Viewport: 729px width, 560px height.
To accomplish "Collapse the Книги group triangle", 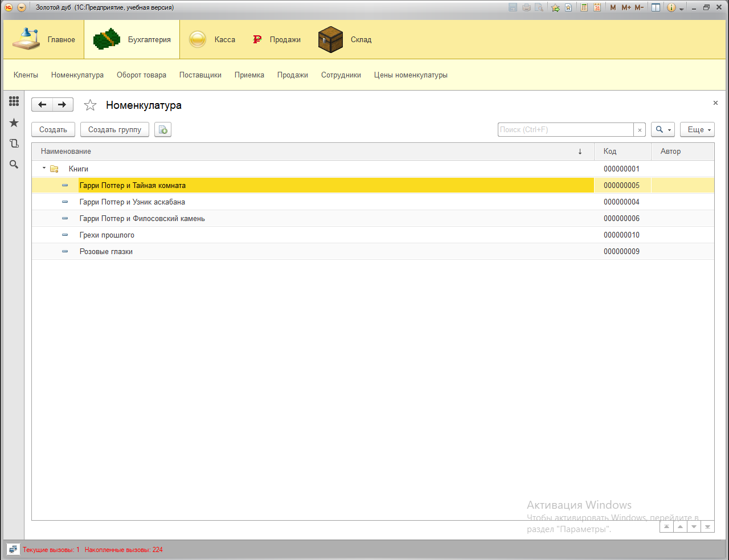I will point(44,169).
